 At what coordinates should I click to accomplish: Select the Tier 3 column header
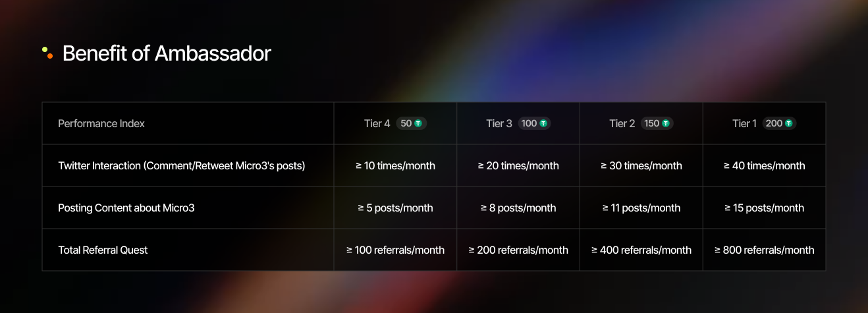coord(518,123)
